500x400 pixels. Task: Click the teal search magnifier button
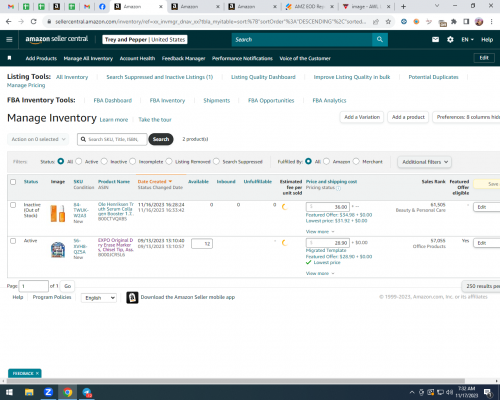[380, 39]
